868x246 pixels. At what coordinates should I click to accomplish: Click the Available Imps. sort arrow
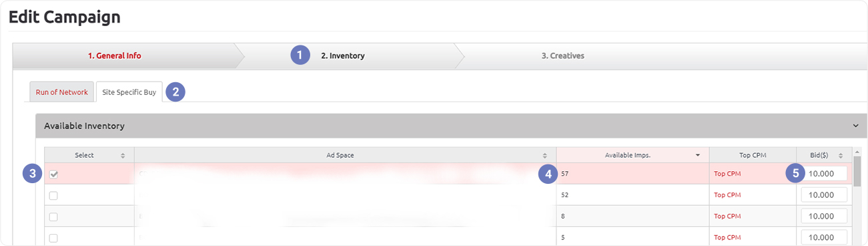coord(698,155)
